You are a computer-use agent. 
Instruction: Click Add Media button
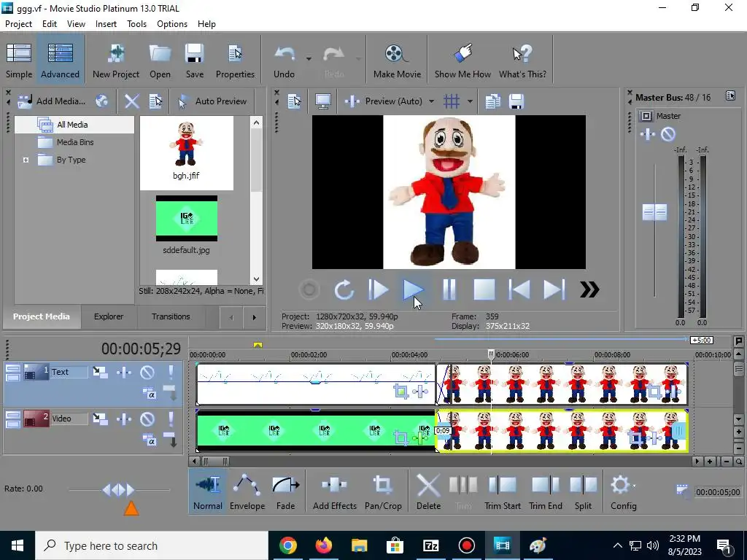coord(52,101)
